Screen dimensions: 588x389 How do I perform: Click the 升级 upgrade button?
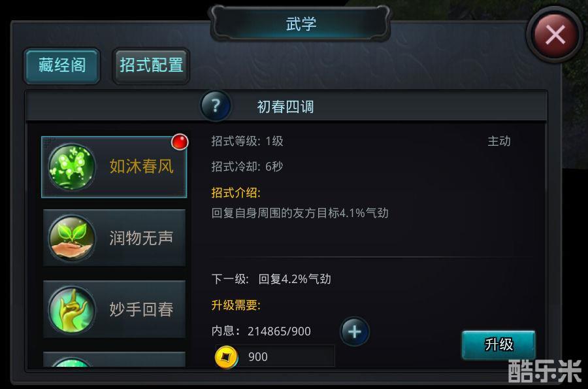coord(498,345)
